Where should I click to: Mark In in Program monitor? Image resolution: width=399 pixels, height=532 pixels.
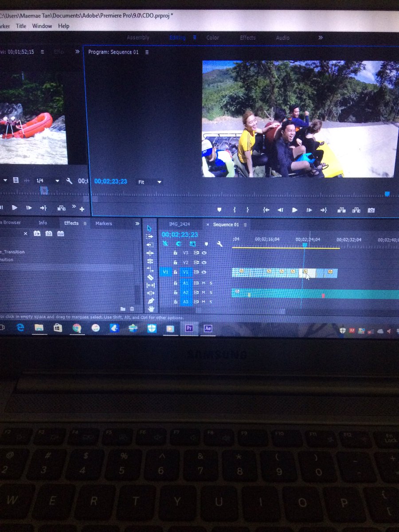(x=235, y=210)
